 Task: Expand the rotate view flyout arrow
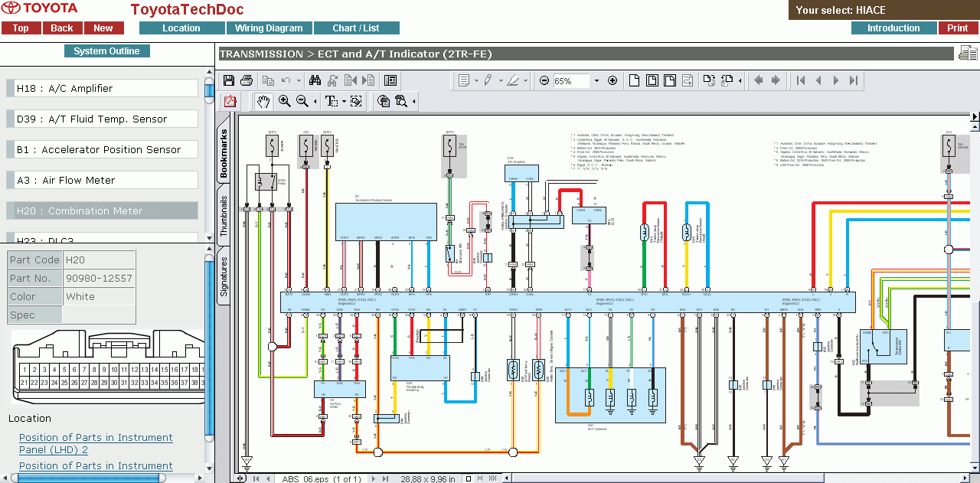[740, 80]
